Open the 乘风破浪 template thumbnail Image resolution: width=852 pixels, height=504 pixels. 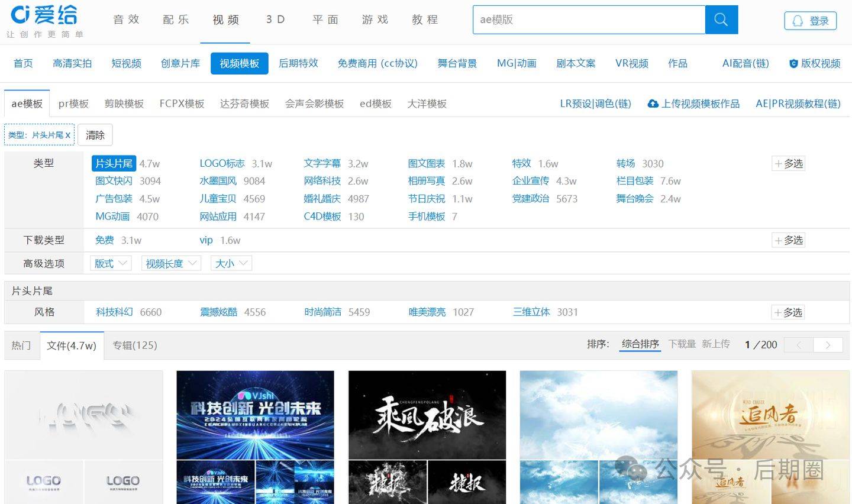click(x=427, y=414)
